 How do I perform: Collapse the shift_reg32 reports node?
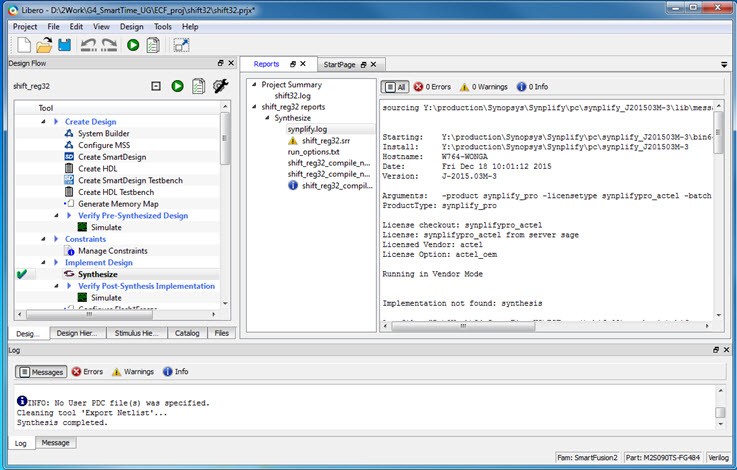coord(255,107)
